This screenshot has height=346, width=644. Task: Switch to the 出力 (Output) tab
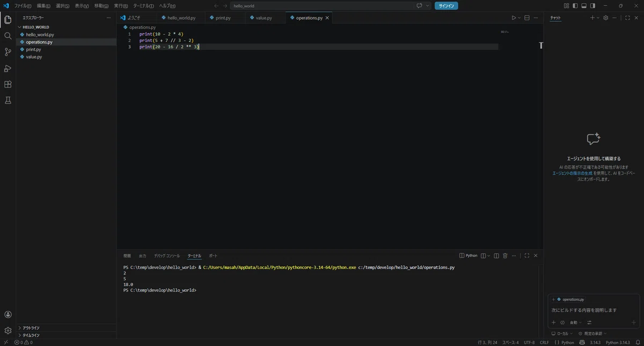point(142,256)
